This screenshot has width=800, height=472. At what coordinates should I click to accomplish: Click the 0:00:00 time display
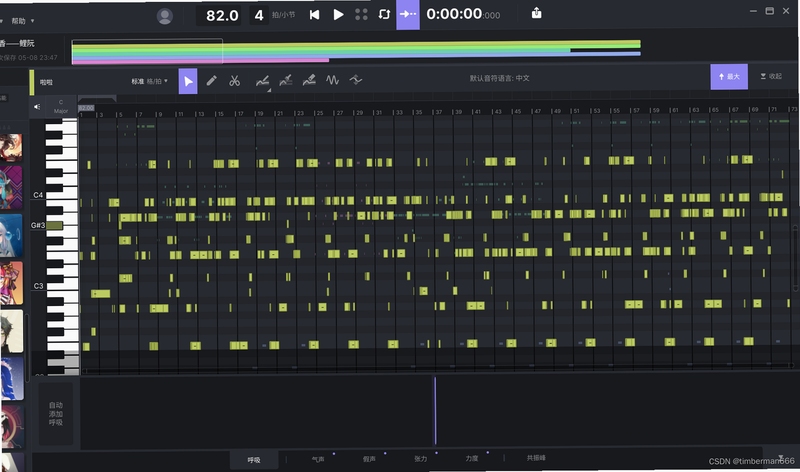(463, 14)
